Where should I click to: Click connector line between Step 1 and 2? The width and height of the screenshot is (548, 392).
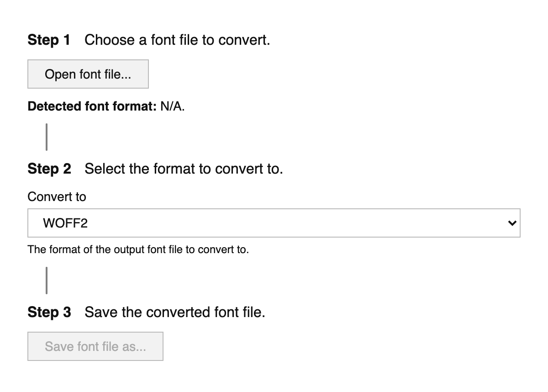[x=47, y=137]
